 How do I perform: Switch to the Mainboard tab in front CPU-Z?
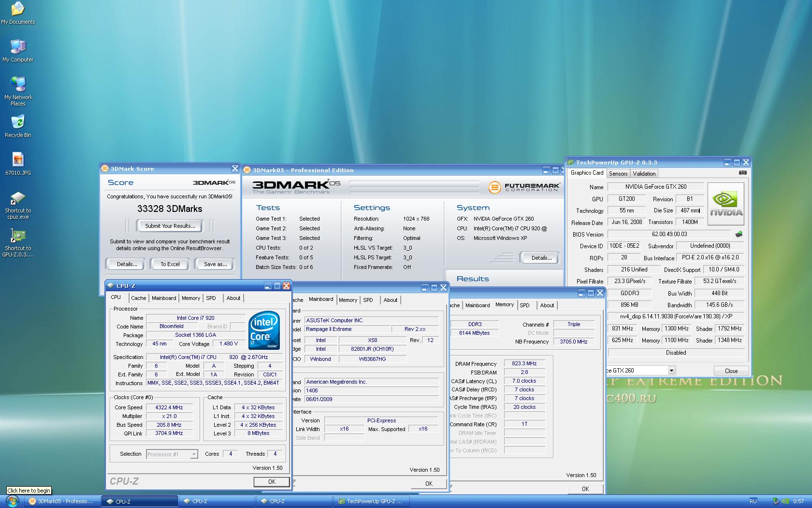click(164, 298)
